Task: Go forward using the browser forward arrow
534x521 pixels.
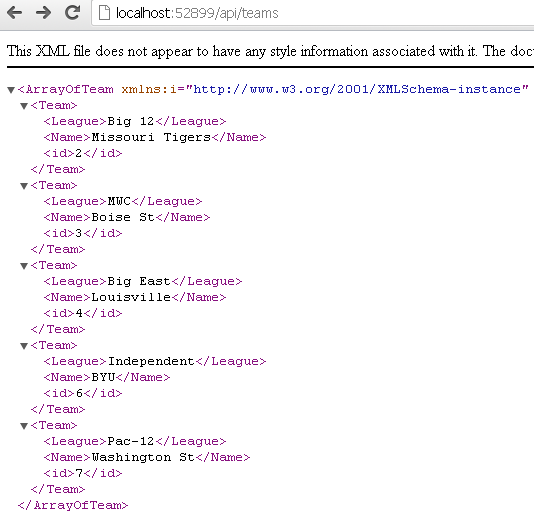Action: (44, 13)
